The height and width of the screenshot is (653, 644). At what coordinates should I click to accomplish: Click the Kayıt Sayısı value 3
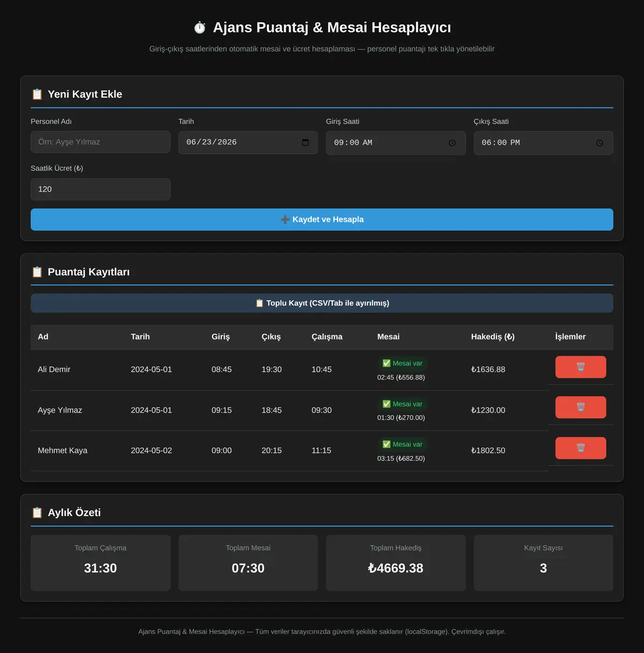543,568
